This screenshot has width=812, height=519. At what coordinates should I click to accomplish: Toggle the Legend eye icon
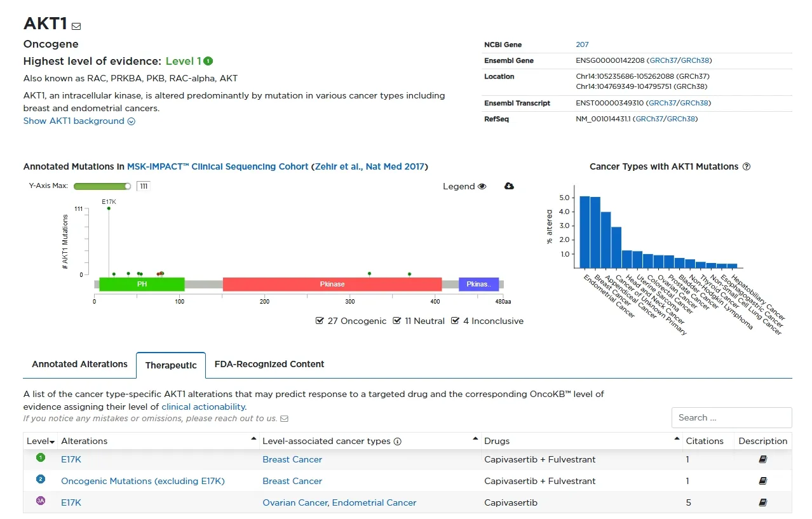point(482,186)
